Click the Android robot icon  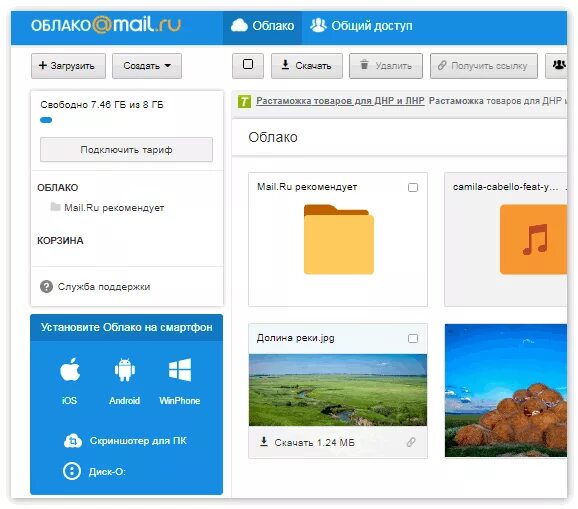(125, 370)
